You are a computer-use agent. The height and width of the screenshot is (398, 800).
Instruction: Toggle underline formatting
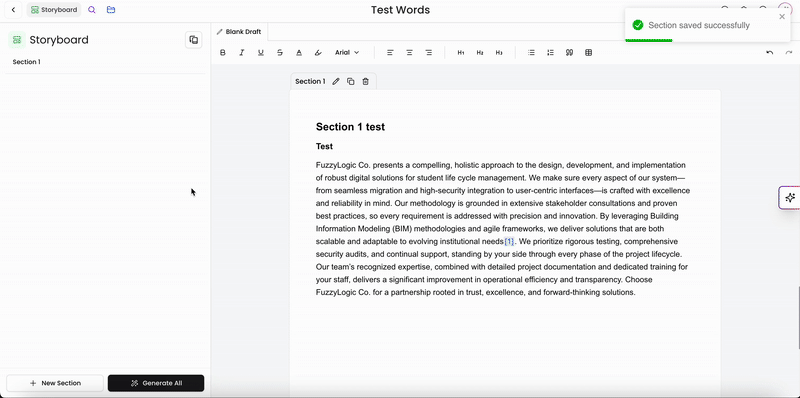(x=261, y=53)
